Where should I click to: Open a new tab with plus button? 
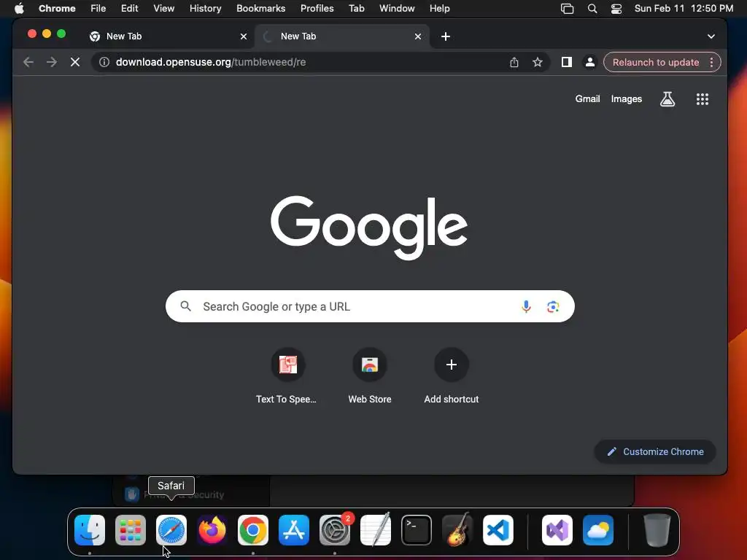[446, 36]
